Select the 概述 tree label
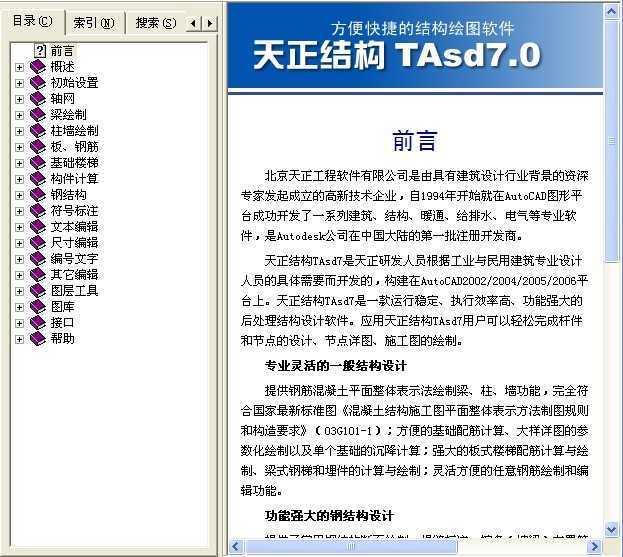Viewport: 623px width, 557px height. click(x=62, y=67)
